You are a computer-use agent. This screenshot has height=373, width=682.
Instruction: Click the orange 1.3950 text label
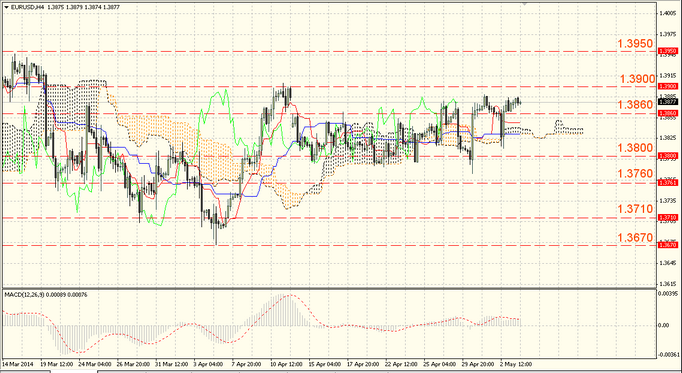[x=635, y=43]
